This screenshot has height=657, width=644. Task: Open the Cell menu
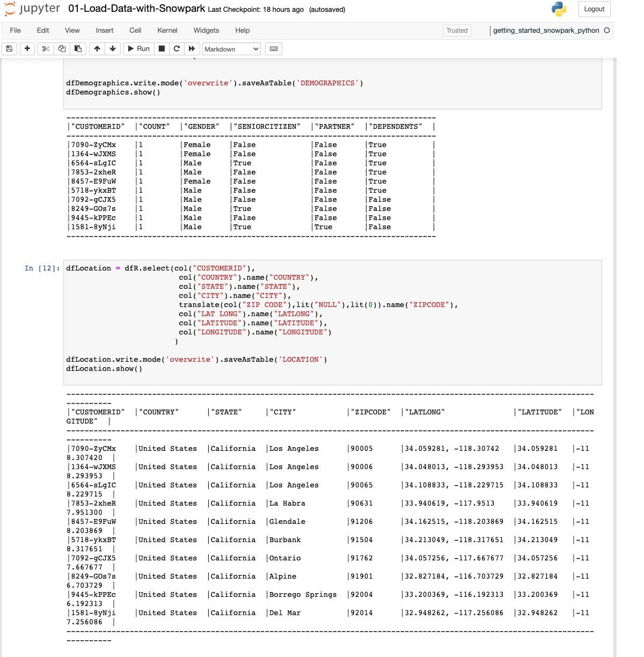coord(135,31)
